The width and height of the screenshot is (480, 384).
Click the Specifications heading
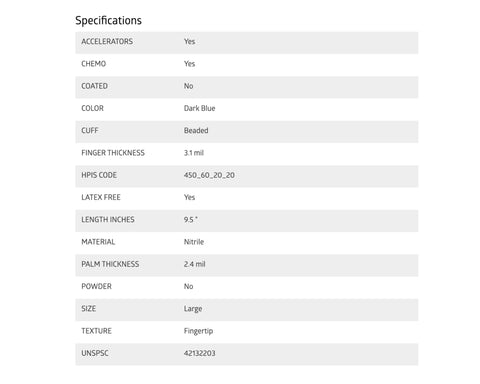point(108,21)
